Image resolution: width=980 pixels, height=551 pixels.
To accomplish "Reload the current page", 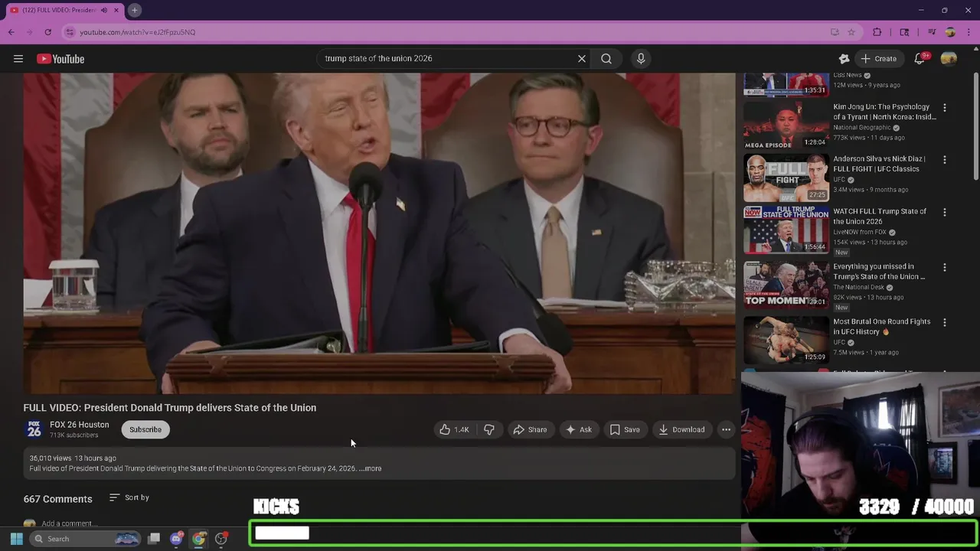I will pos(47,32).
